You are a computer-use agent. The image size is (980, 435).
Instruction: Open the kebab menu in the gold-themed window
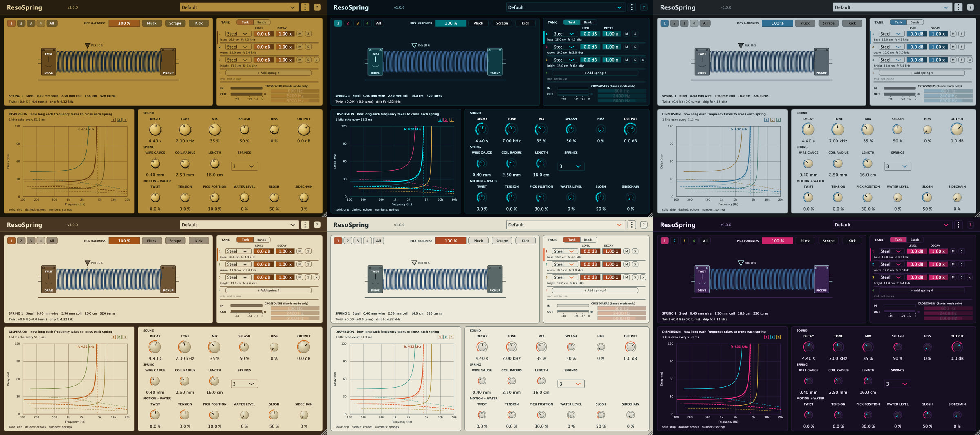[305, 7]
